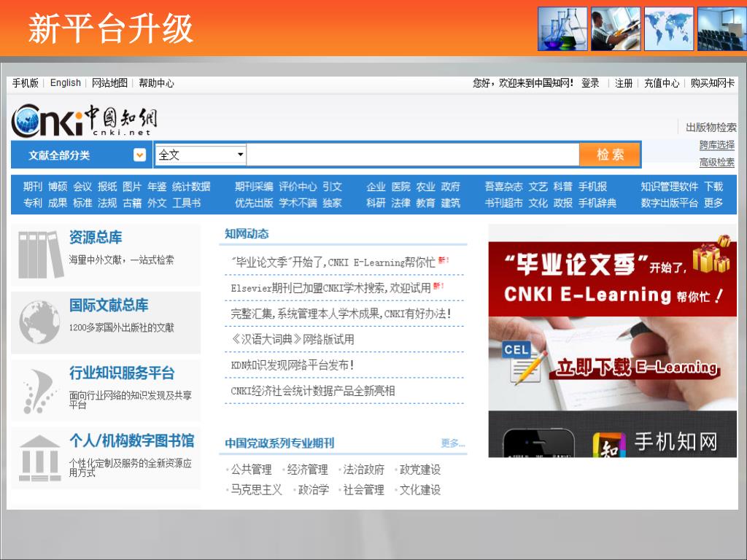The image size is (747, 560).
Task: Open 评价中心 in navigation bar
Action: 298,187
